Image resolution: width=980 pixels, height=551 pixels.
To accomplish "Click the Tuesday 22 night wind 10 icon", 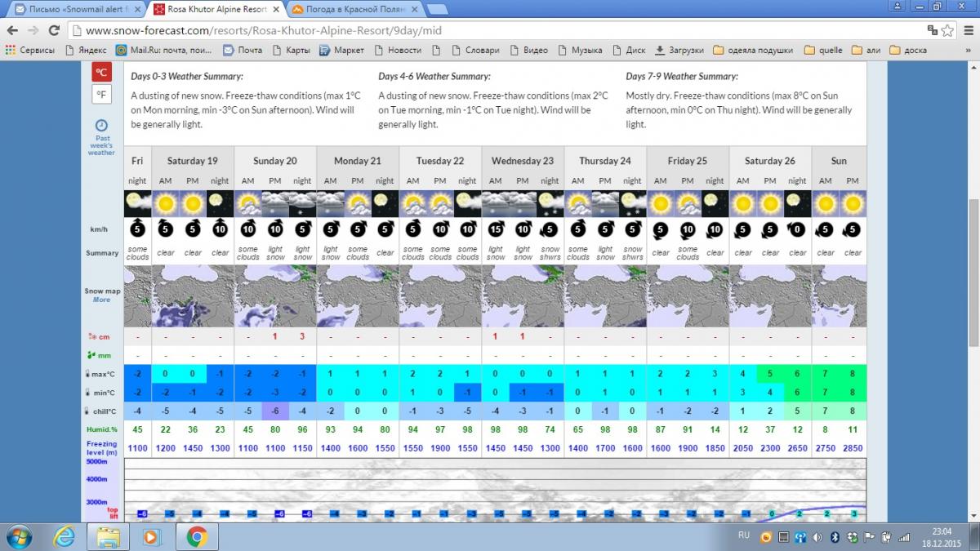I will tap(467, 229).
